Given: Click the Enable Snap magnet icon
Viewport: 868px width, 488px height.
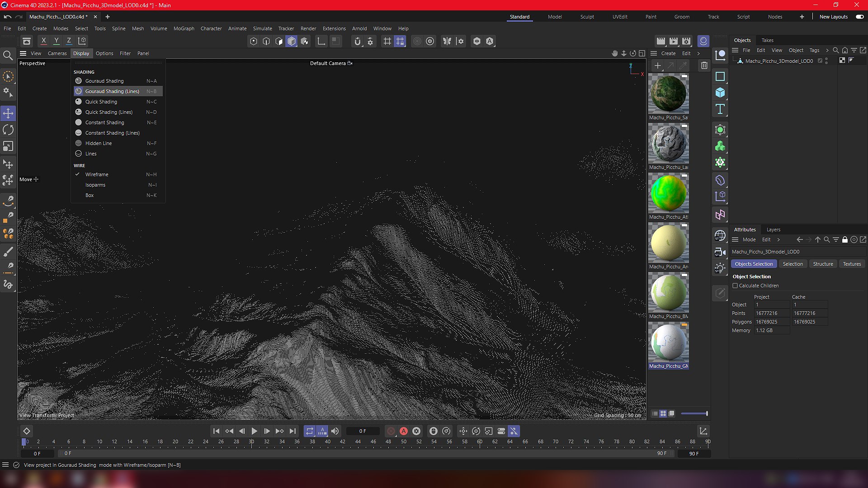Looking at the screenshot, I should point(358,41).
